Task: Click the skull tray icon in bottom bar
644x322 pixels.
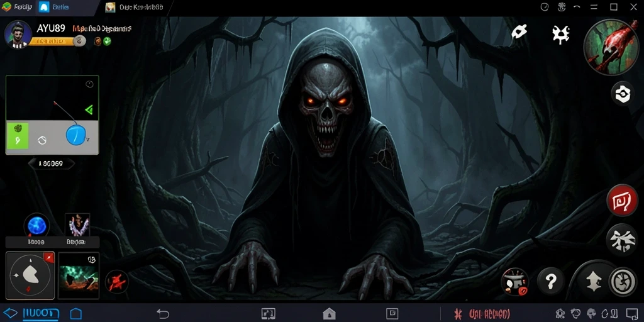Action: pyautogui.click(x=591, y=314)
